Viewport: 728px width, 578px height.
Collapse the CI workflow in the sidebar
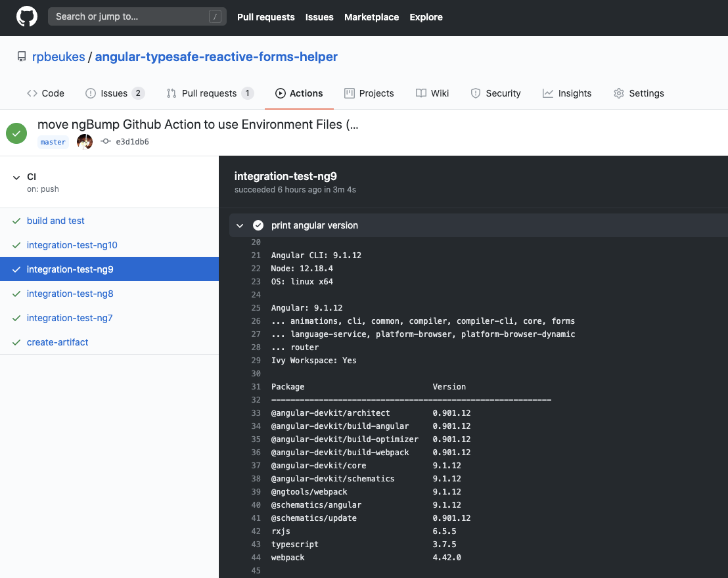16,177
